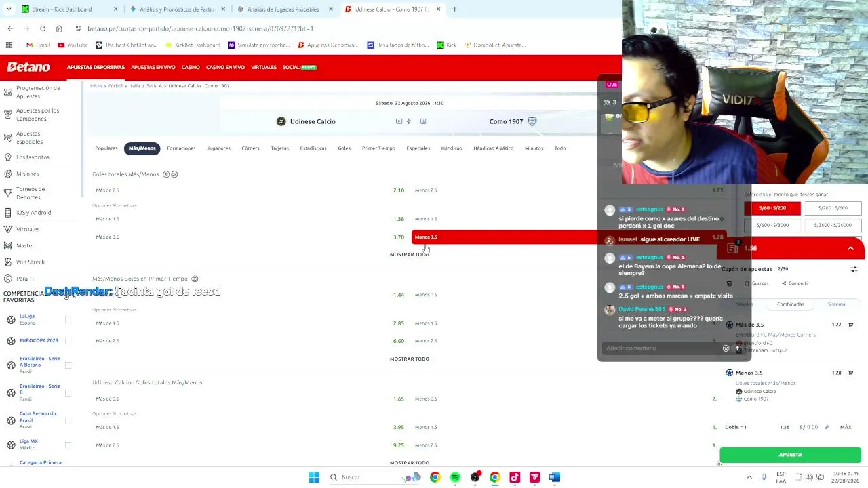
Task: Click the MÁX stake button
Action: pos(846,427)
